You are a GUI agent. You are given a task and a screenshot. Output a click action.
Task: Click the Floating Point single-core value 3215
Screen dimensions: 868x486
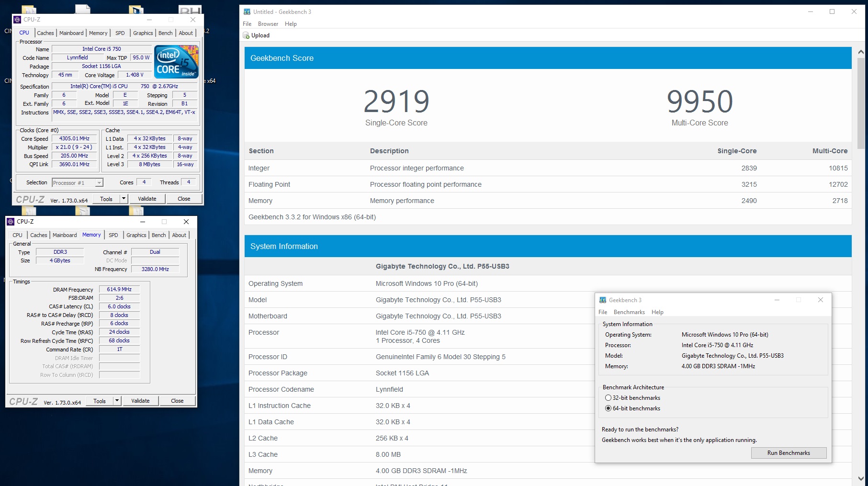point(749,184)
